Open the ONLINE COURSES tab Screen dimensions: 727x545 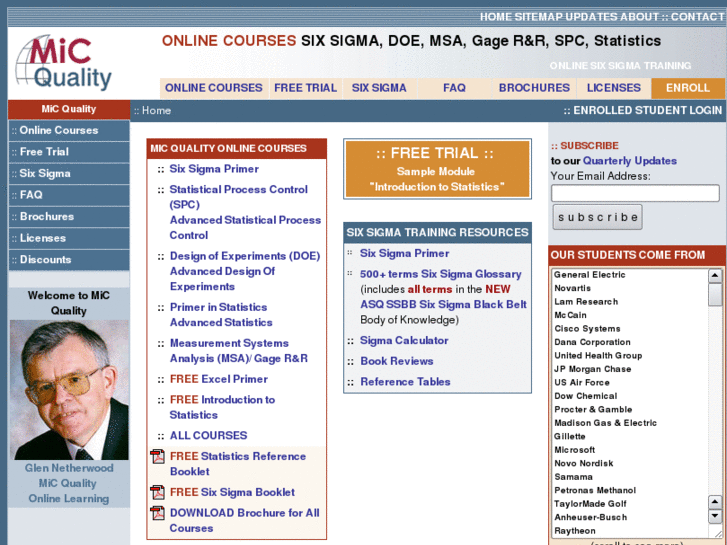[x=214, y=88]
